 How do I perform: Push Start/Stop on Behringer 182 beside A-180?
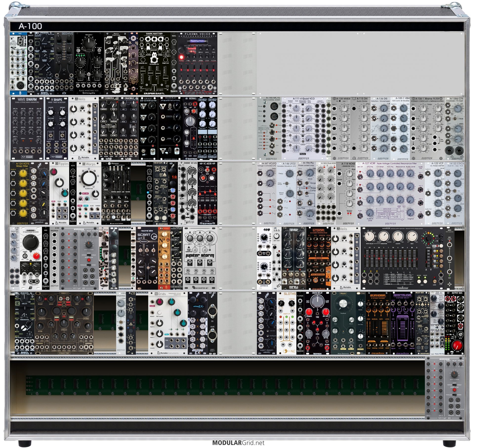(x=89, y=260)
